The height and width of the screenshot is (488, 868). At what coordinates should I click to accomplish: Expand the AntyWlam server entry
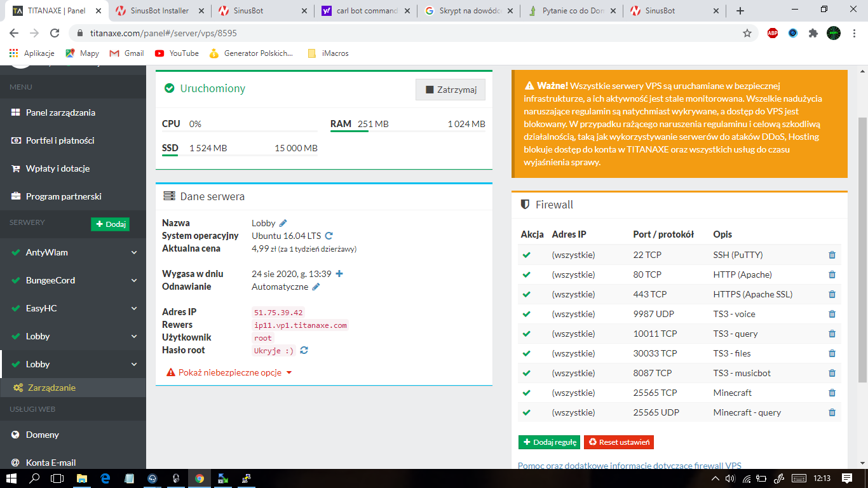pos(134,252)
